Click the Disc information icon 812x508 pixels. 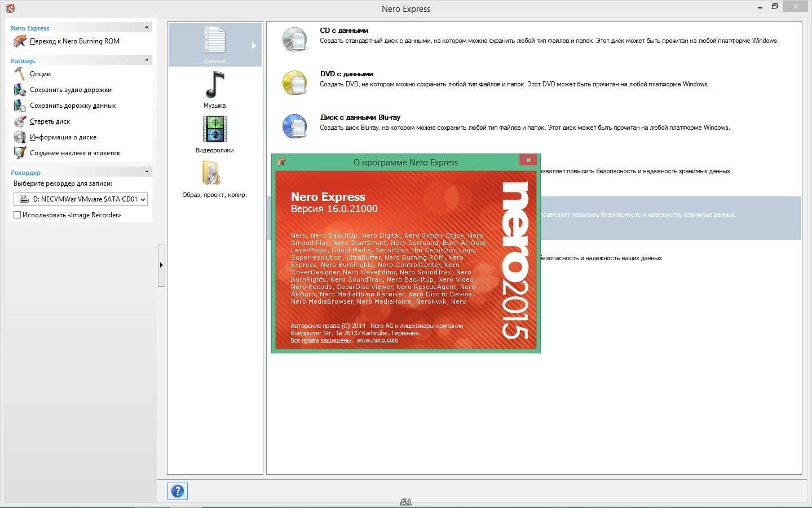[x=20, y=137]
